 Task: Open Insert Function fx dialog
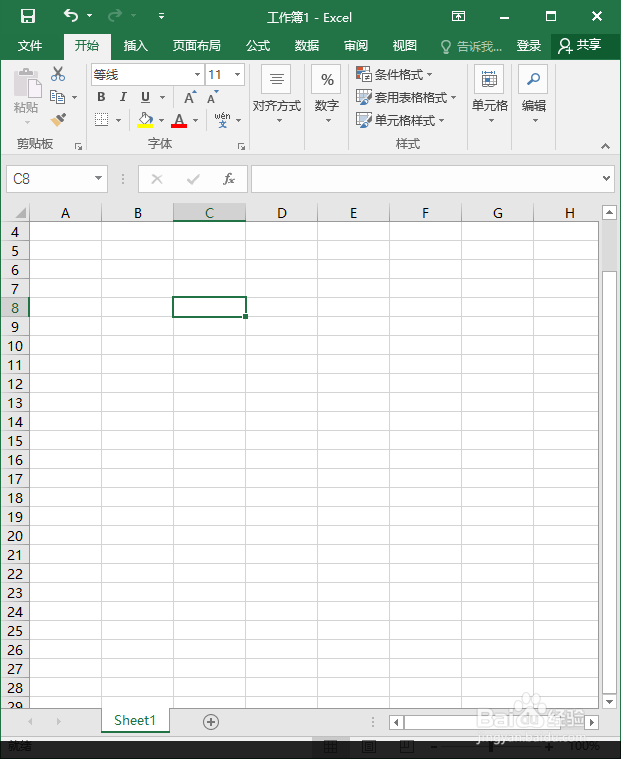tap(228, 179)
